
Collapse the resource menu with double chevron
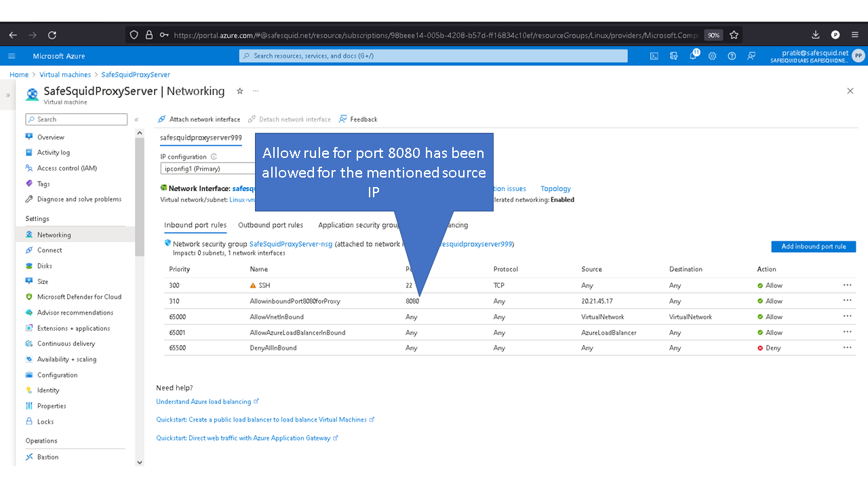136,119
